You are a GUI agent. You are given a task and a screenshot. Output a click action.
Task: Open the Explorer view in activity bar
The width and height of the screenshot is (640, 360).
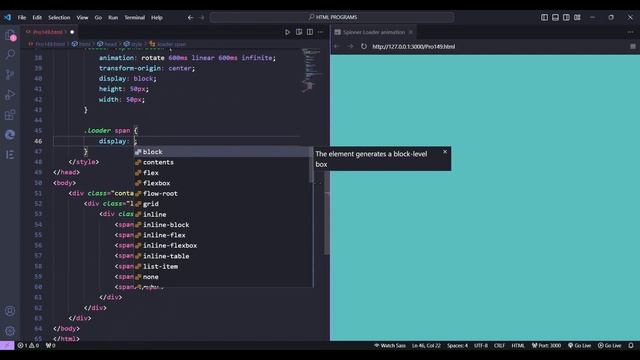(10, 35)
